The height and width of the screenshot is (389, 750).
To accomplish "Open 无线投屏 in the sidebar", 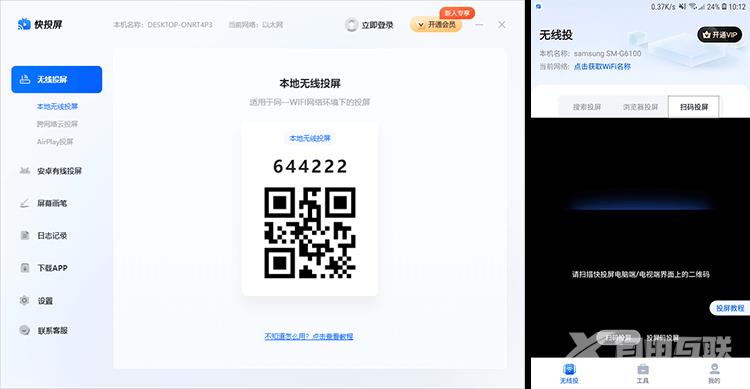I will pyautogui.click(x=56, y=79).
